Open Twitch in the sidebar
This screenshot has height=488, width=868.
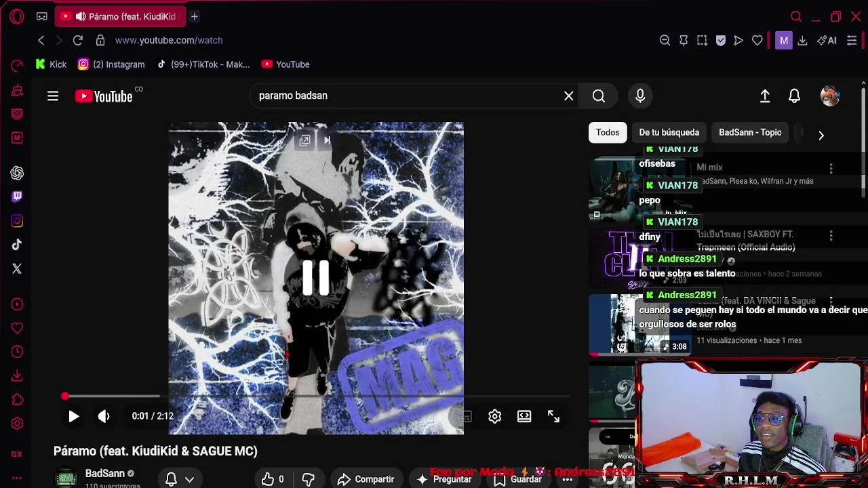coord(17,197)
